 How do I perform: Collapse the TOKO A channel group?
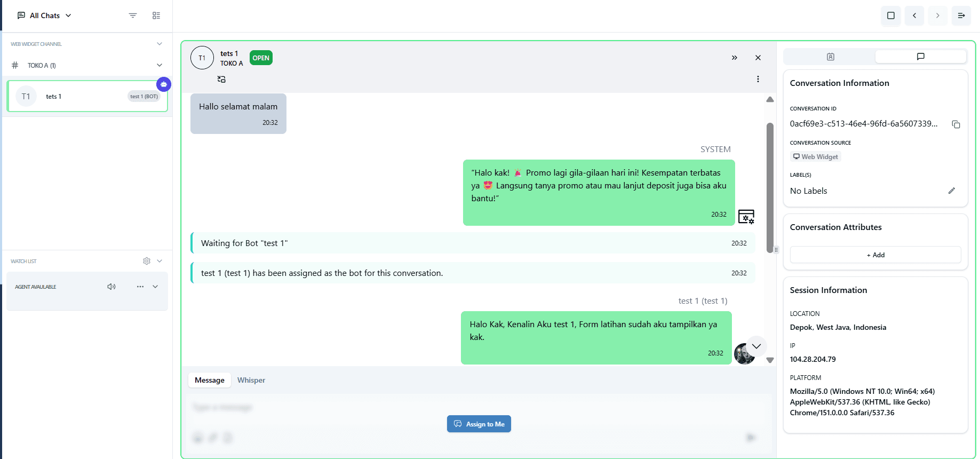(160, 65)
